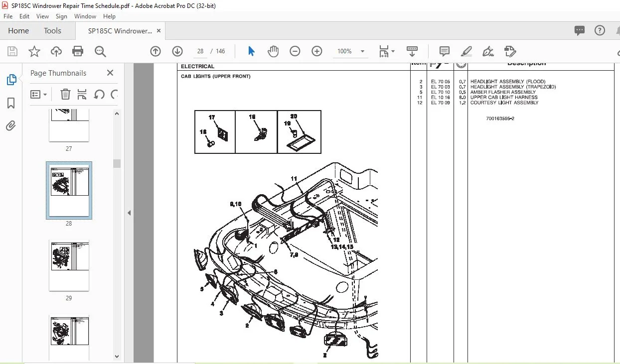The height and width of the screenshot is (364, 620).
Task: Click the HEADLIGHT ASSEMBLY (FLOOD) text
Action: [508, 82]
